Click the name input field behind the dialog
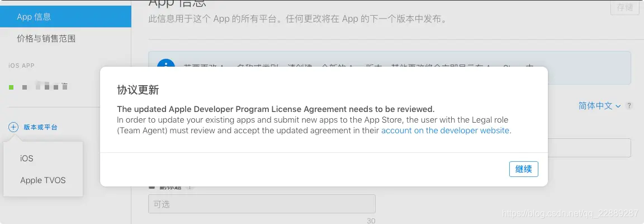 click(589, 148)
